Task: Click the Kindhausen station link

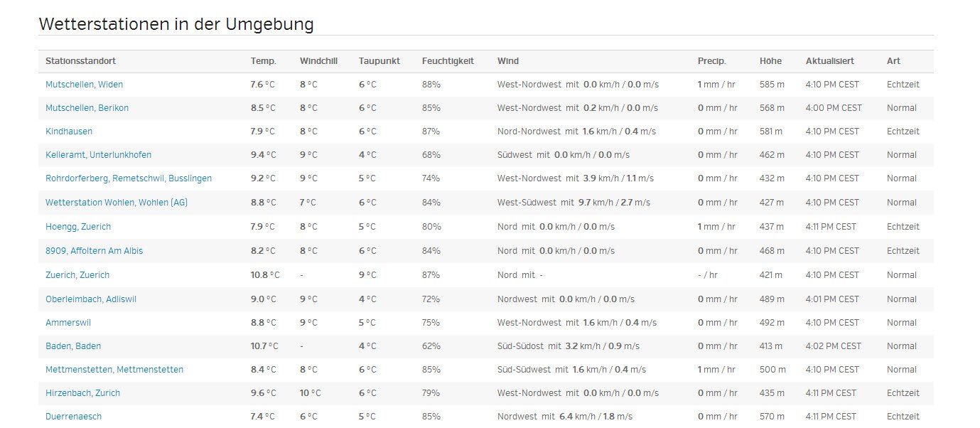Action: click(x=69, y=132)
